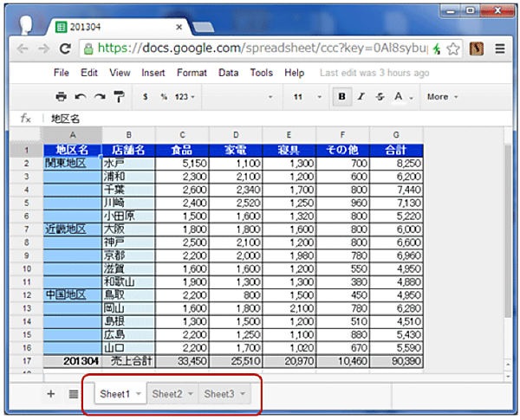Bookmark page with star icon
This screenshot has height=420, width=520.
[x=452, y=48]
